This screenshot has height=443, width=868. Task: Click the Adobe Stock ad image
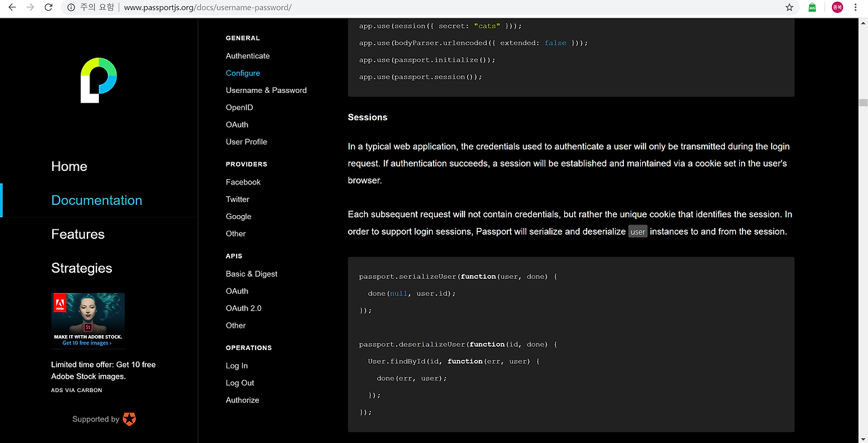88,320
